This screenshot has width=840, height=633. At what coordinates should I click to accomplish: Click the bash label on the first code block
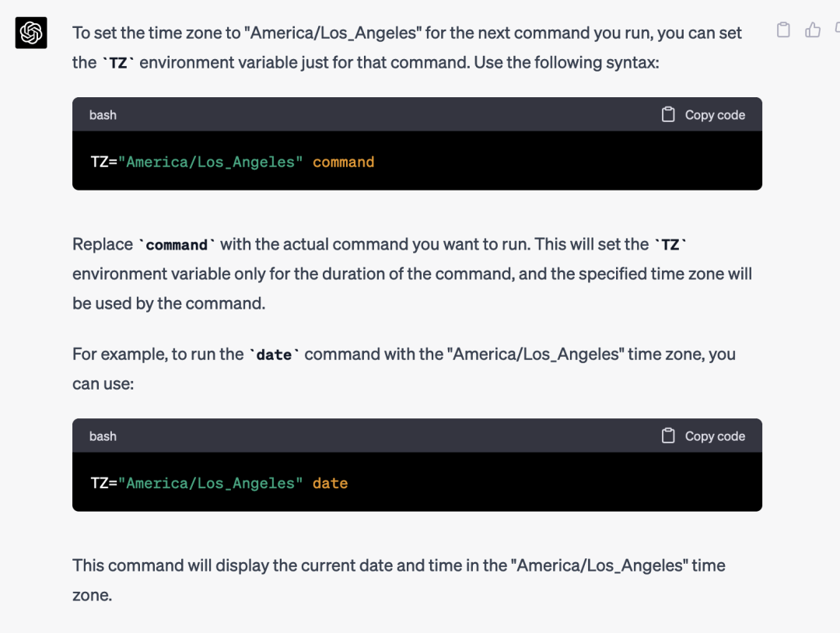click(x=103, y=115)
